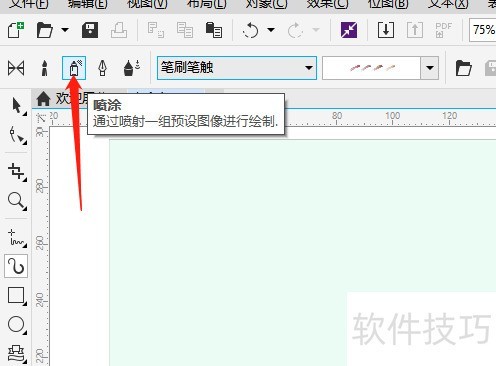Click the paste icon

tap(214, 30)
